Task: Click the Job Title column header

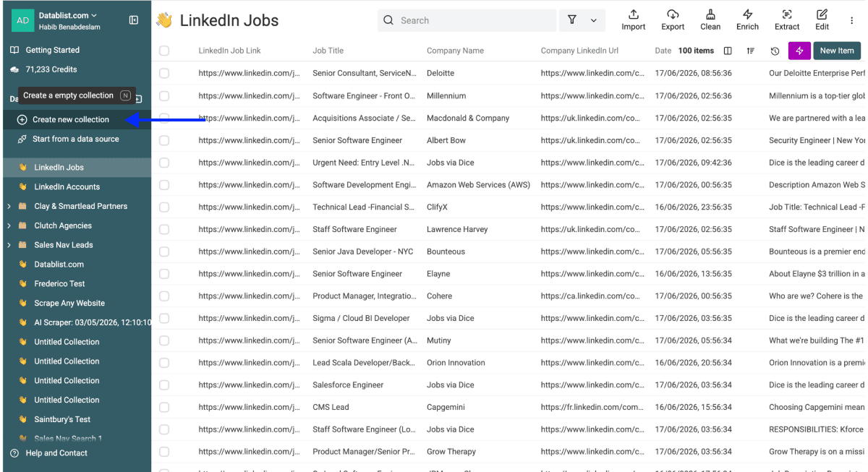Action: (x=328, y=51)
